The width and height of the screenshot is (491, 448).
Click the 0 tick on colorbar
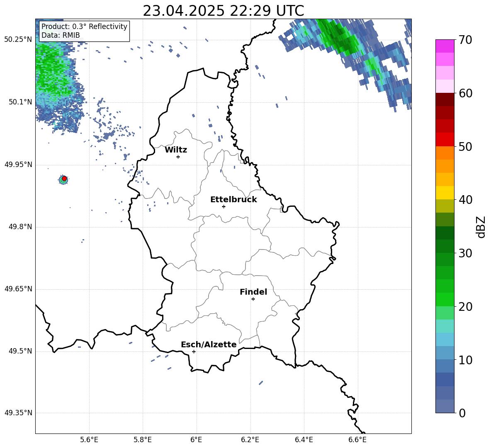coord(462,413)
